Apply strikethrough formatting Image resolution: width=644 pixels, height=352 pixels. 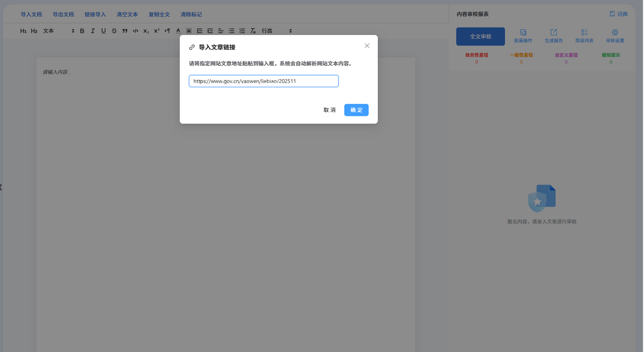[114, 31]
